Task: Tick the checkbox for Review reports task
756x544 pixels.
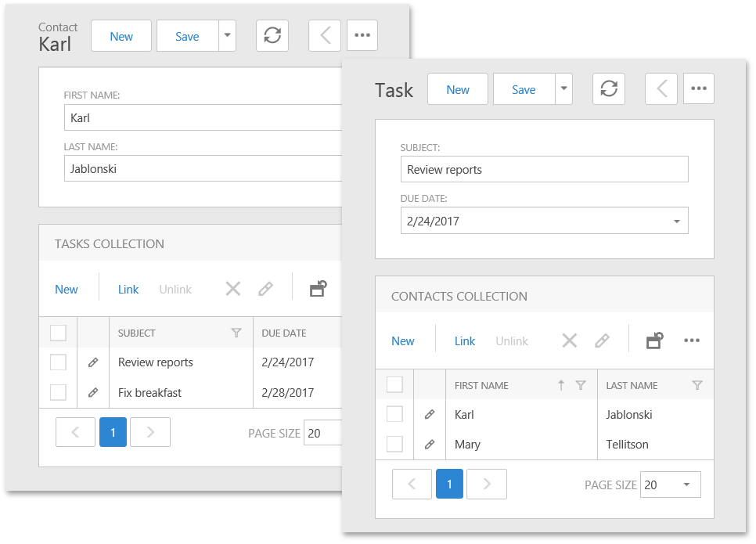Action: pos(59,362)
